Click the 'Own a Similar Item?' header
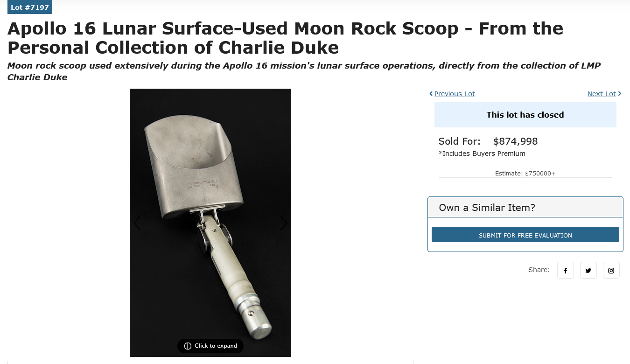This screenshot has height=364, width=630. click(x=487, y=208)
